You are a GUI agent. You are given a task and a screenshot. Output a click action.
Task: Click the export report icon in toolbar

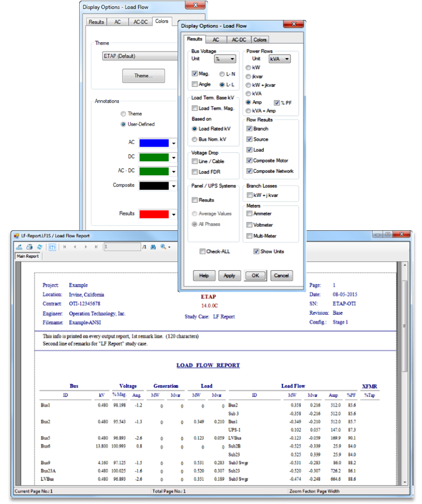(19, 247)
